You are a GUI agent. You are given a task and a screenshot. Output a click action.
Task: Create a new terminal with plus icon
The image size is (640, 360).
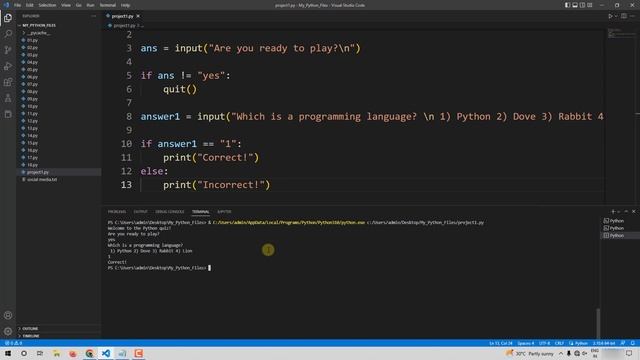613,211
